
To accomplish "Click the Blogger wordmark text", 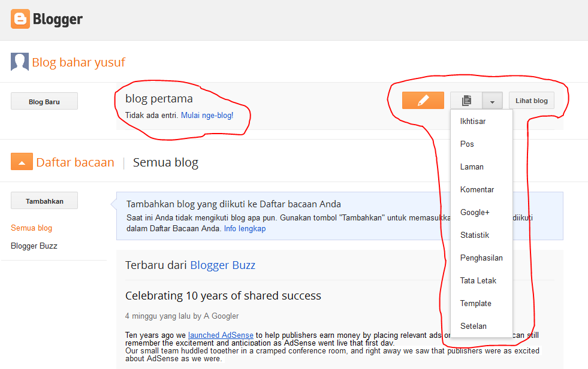I will point(58,19).
